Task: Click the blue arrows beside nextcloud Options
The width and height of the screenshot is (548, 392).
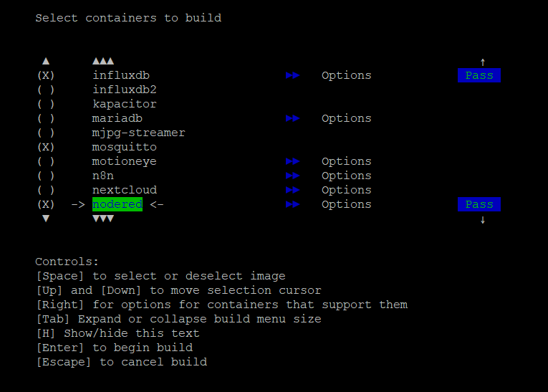Action: pos(292,190)
